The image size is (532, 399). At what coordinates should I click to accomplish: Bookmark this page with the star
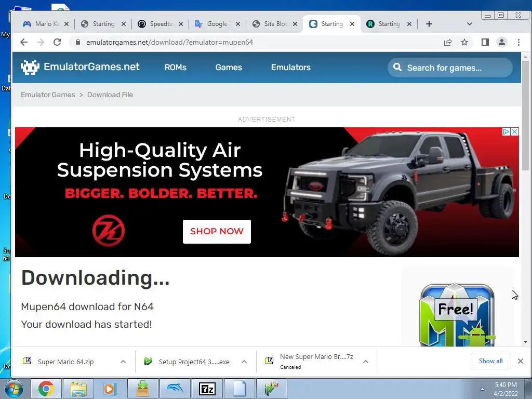tap(464, 42)
